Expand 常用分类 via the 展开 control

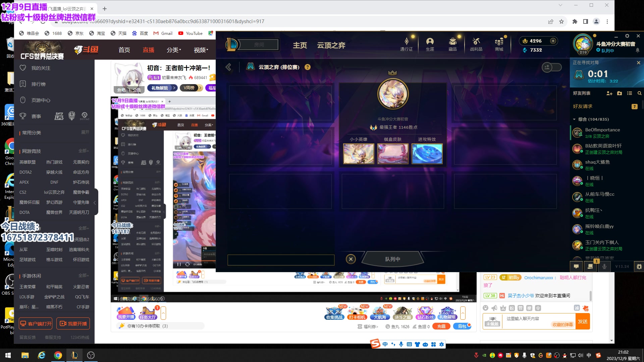(x=85, y=133)
